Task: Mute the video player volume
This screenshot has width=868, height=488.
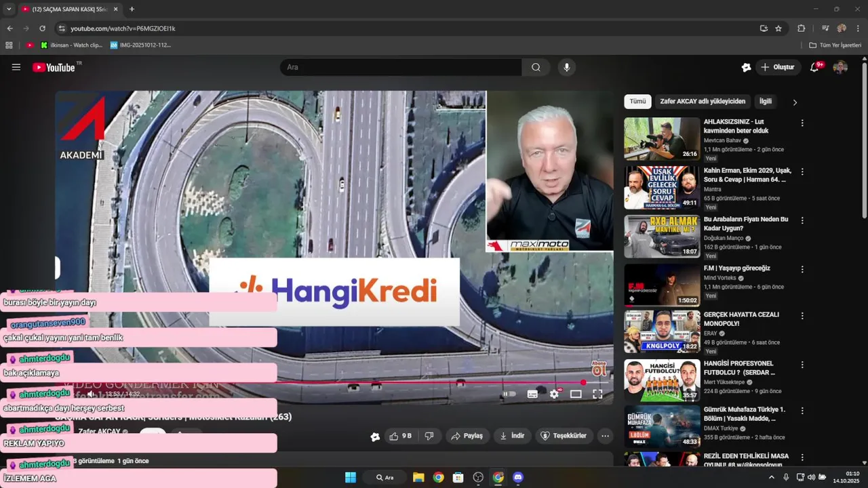Action: (x=91, y=394)
